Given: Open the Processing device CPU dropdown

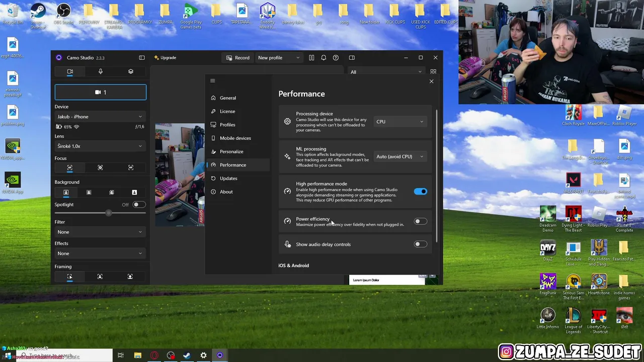Looking at the screenshot, I should click(400, 122).
